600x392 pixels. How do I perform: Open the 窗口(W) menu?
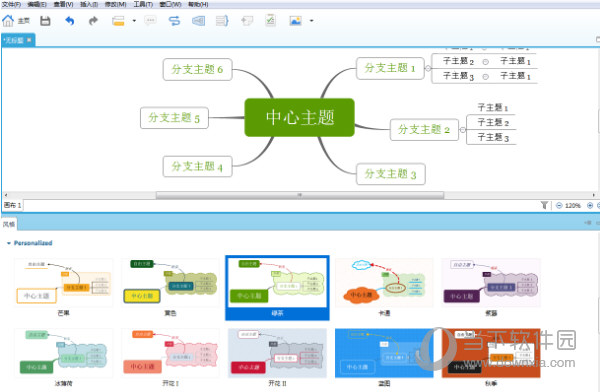point(170,4)
